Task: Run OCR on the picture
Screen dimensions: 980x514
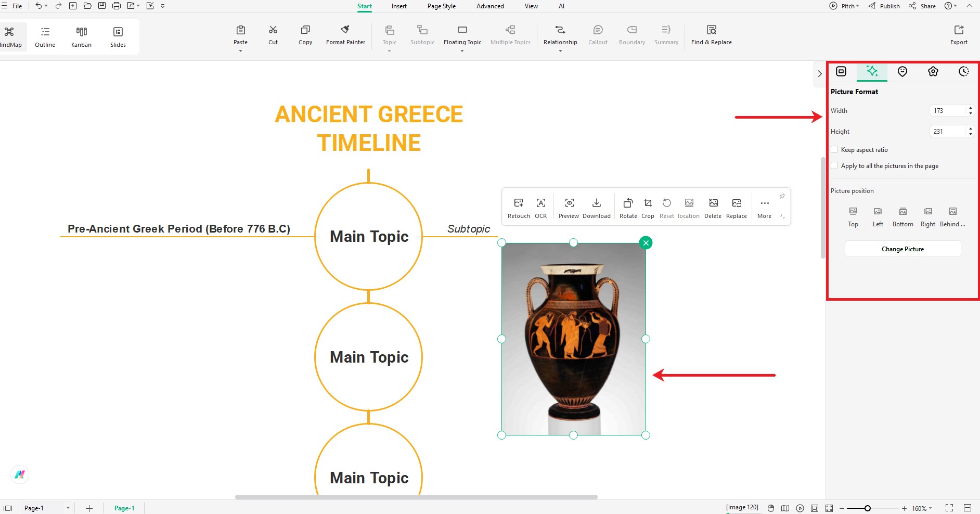Action: pos(541,208)
